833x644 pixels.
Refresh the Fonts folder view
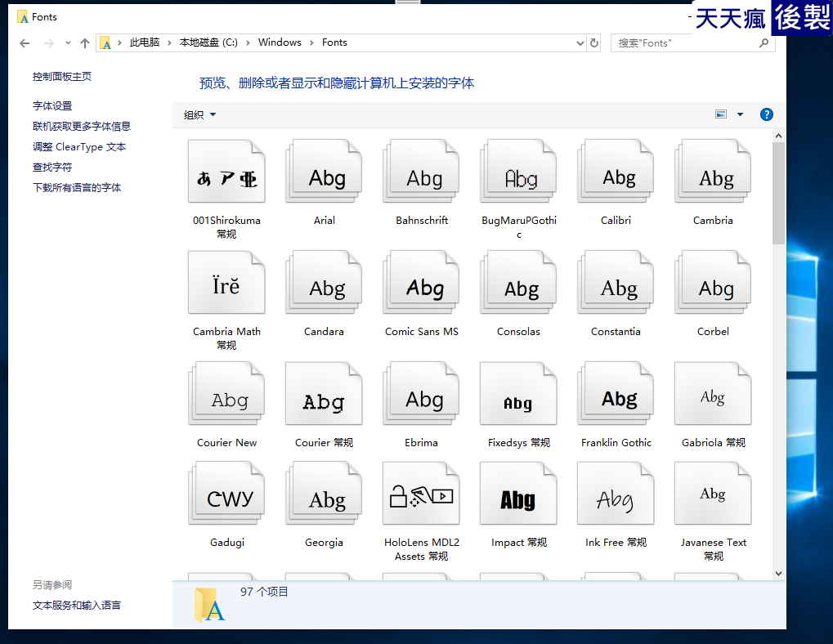(x=594, y=42)
